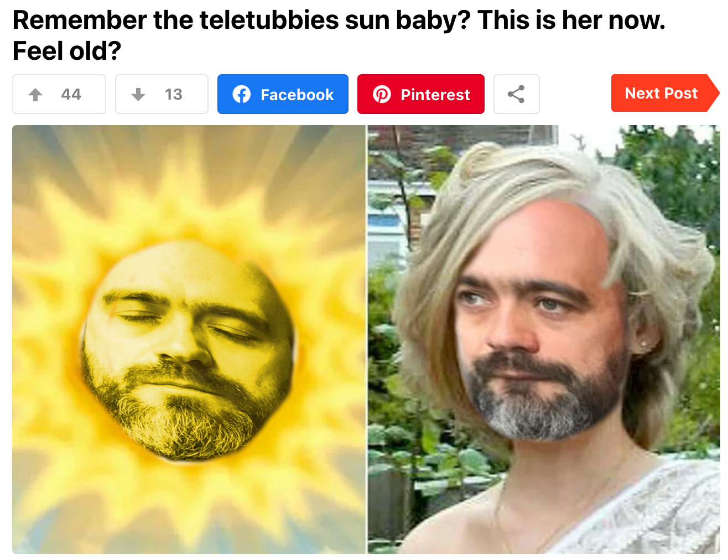This screenshot has height=560, width=728.
Task: Pin the post via the Pinterest button label
Action: click(x=435, y=95)
